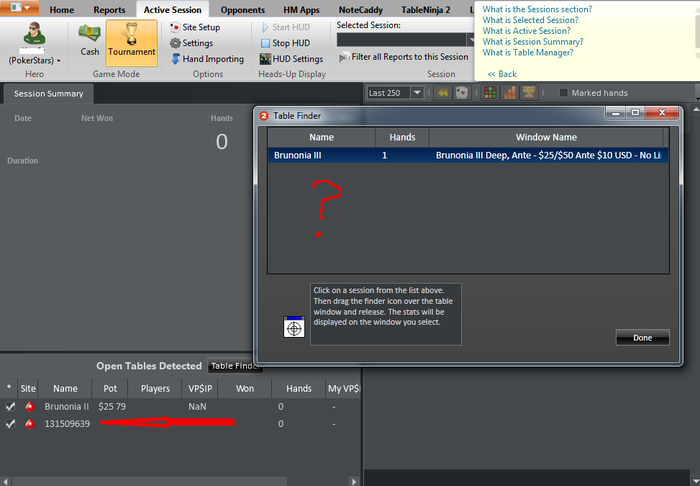Select the Session Summary tab
700x486 pixels.
pyautogui.click(x=48, y=94)
